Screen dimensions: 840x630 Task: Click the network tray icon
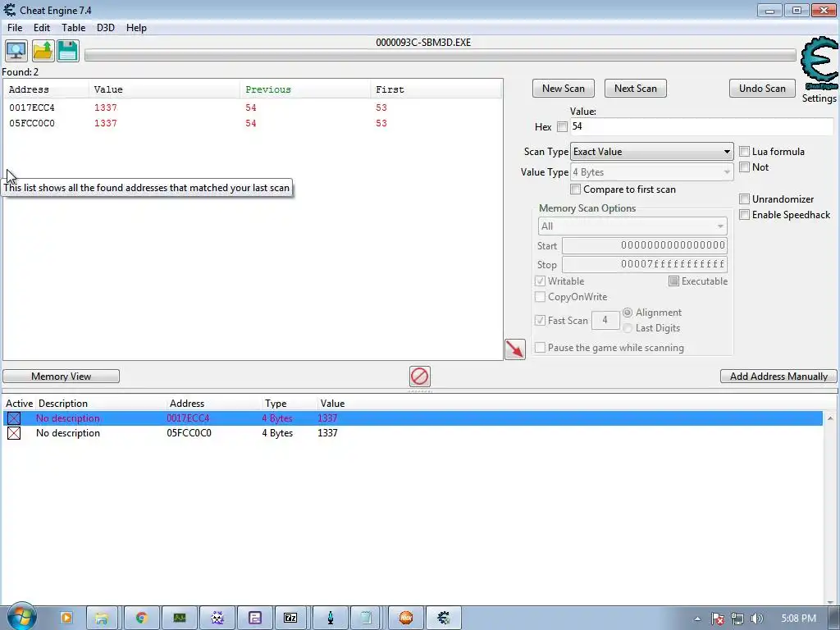click(737, 619)
